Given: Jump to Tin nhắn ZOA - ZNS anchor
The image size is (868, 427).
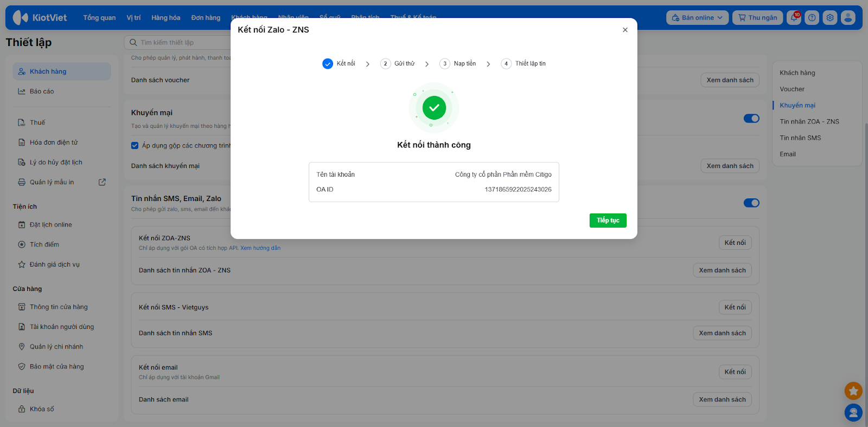Looking at the screenshot, I should tap(809, 122).
